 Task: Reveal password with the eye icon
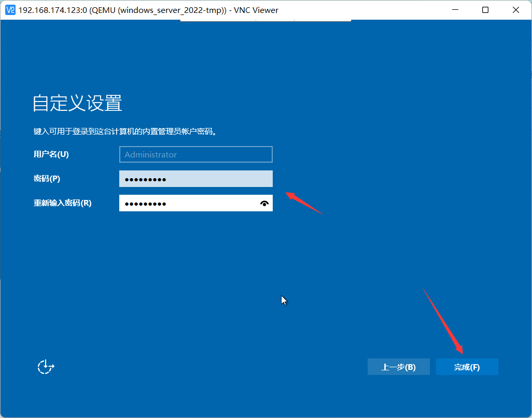coord(264,204)
